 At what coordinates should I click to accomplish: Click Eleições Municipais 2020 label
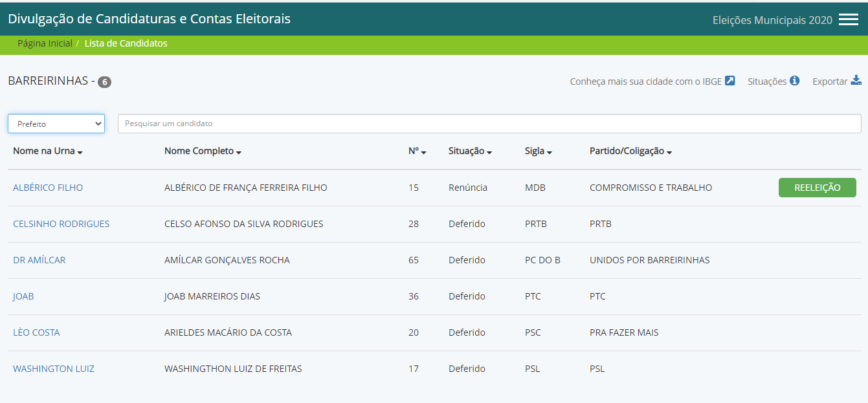tap(772, 20)
